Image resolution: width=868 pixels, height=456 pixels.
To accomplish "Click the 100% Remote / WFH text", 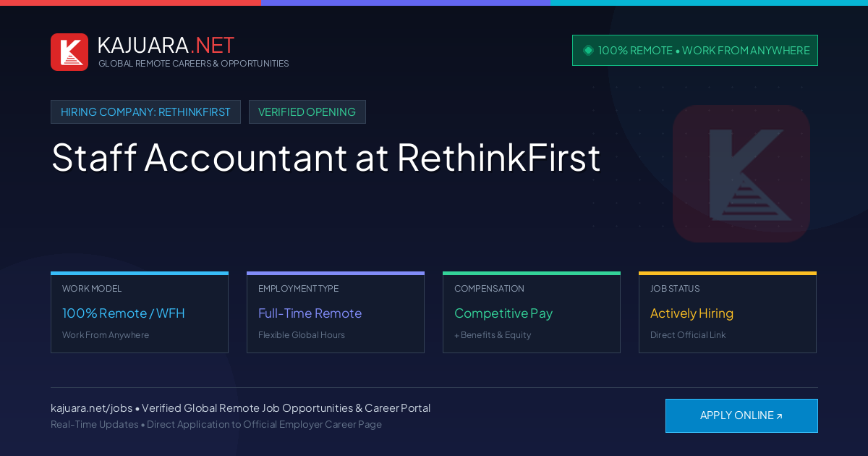I will pos(124,313).
